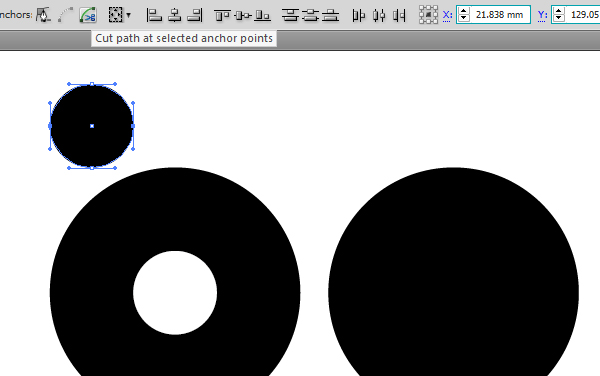Click the Remove selected anchor points icon
Screen dimensions: 600x376
click(44, 15)
